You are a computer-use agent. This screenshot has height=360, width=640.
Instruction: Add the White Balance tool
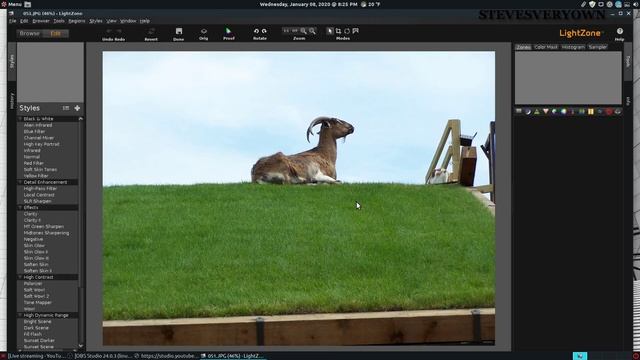pyautogui.click(x=573, y=111)
